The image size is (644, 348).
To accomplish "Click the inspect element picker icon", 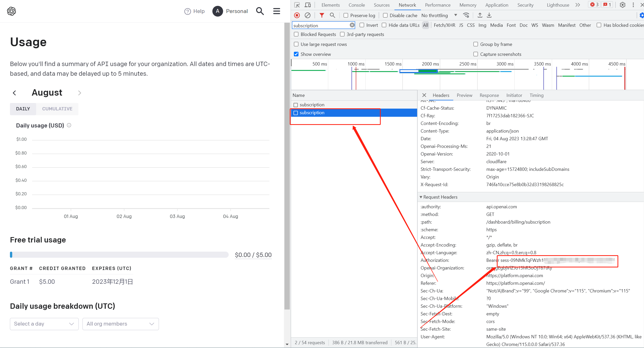I will click(297, 5).
